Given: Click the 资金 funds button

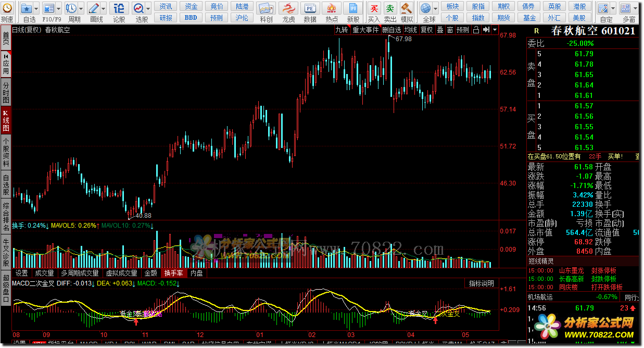Looking at the screenshot, I should 191,6.
